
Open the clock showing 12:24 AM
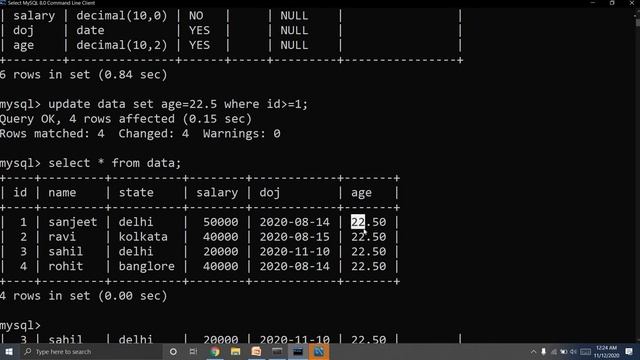607,351
